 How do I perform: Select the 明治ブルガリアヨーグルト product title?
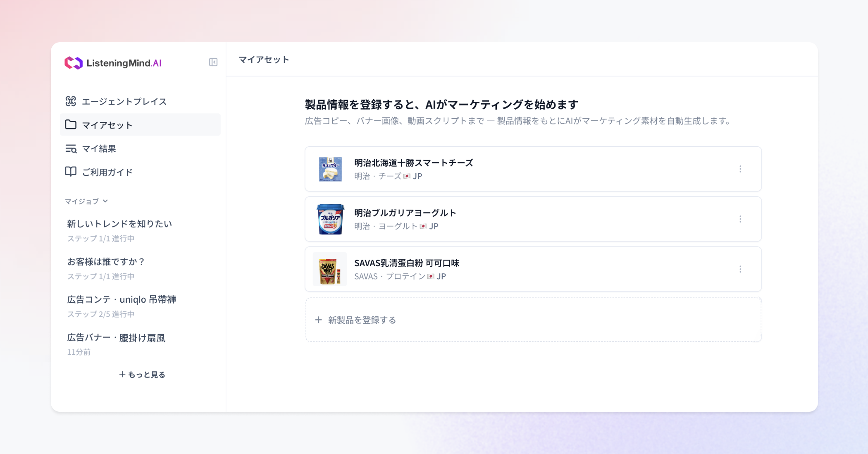pyautogui.click(x=405, y=213)
